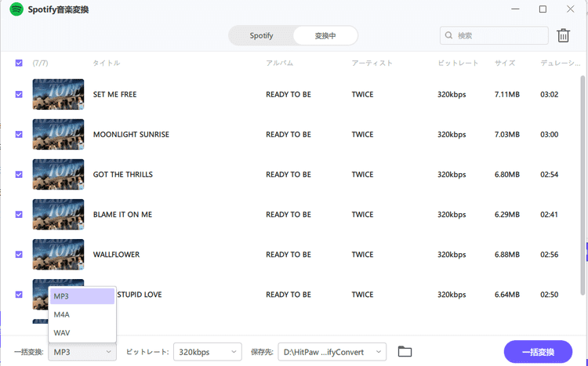
Task: Click the SET ME FREE title
Action: 114,94
